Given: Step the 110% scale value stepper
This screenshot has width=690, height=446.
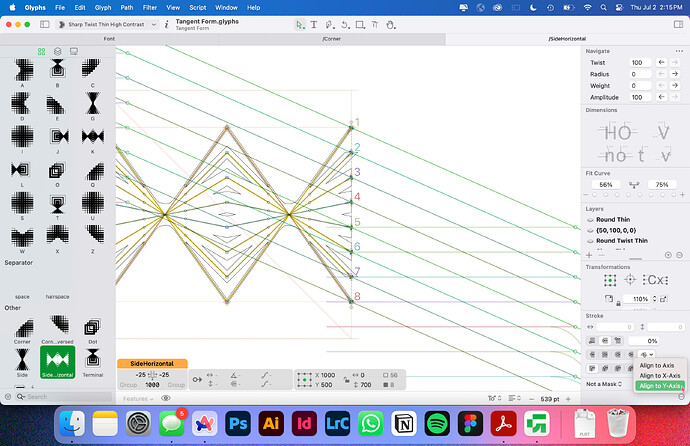Looking at the screenshot, I should coord(655,299).
